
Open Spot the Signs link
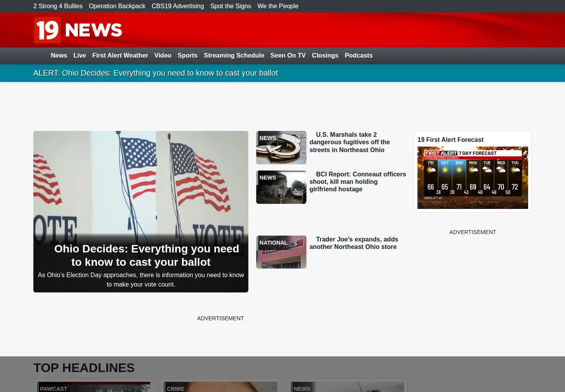pos(231,6)
